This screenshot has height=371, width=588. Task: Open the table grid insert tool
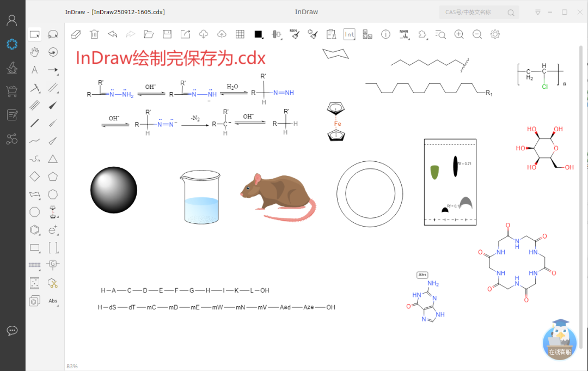(240, 34)
